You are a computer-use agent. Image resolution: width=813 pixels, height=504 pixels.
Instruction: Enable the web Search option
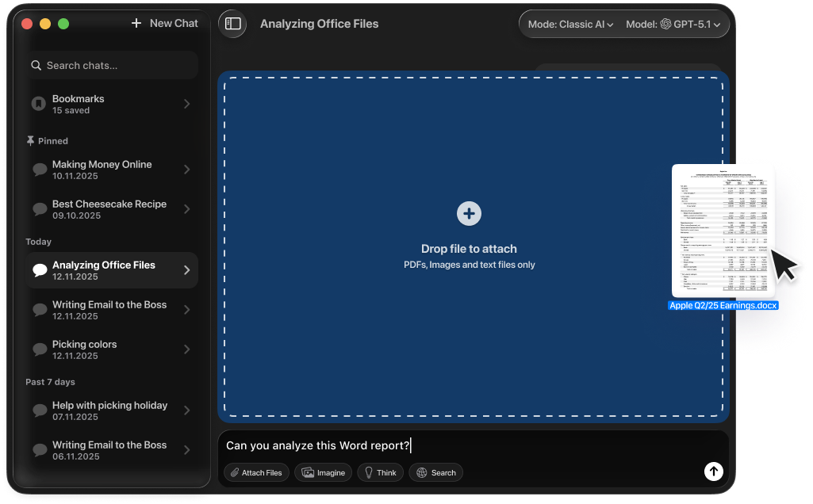435,472
